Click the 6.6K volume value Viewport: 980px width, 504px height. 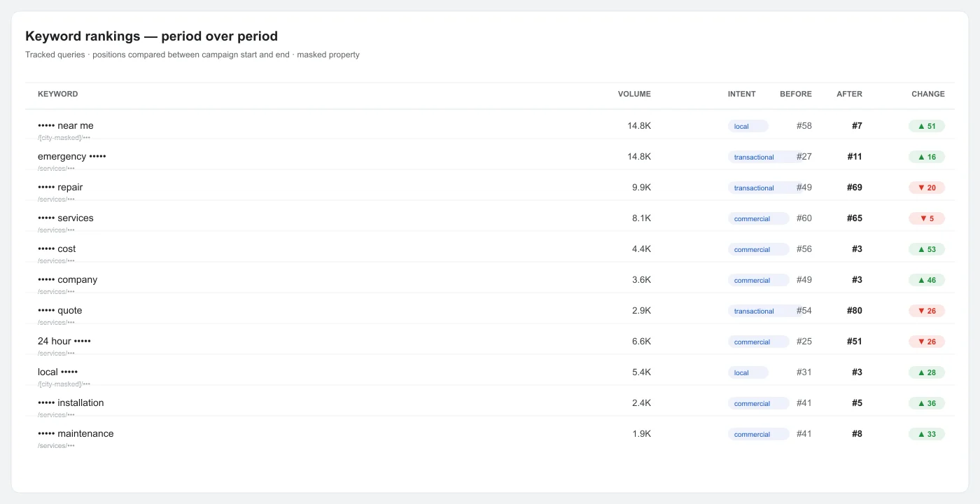[641, 342]
